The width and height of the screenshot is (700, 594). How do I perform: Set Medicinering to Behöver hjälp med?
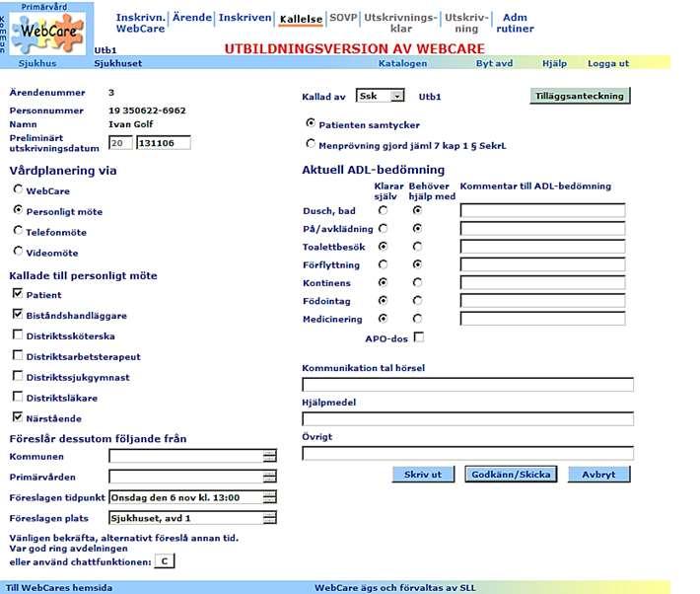pos(417,319)
